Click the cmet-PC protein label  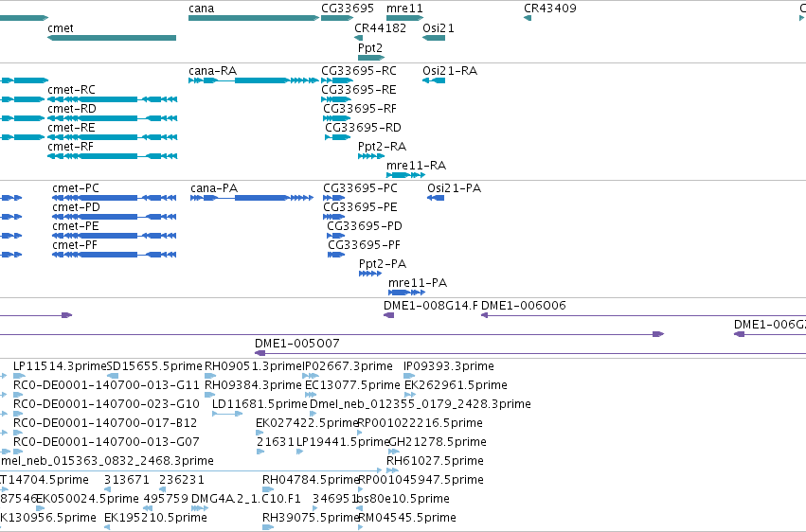point(76,188)
